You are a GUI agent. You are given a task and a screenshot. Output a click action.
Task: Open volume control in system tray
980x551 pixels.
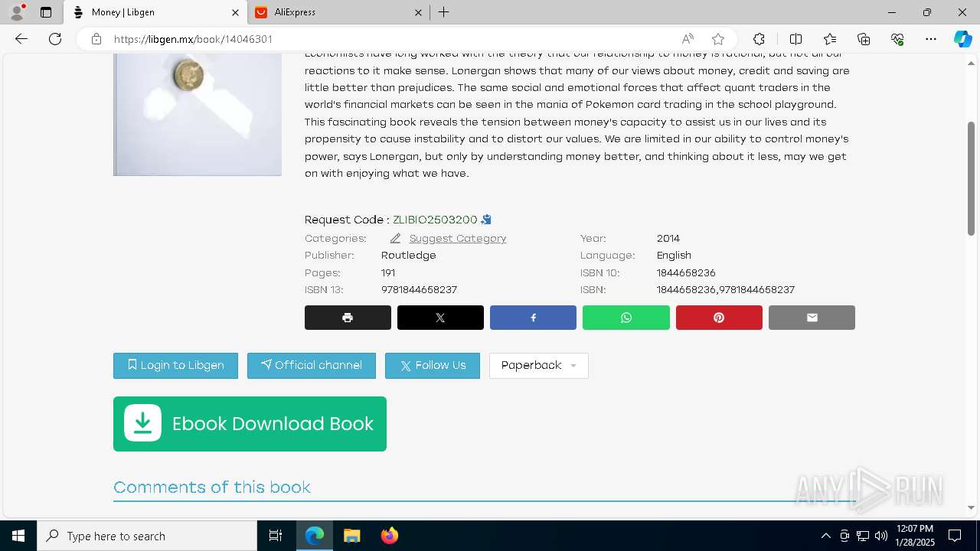click(x=880, y=536)
